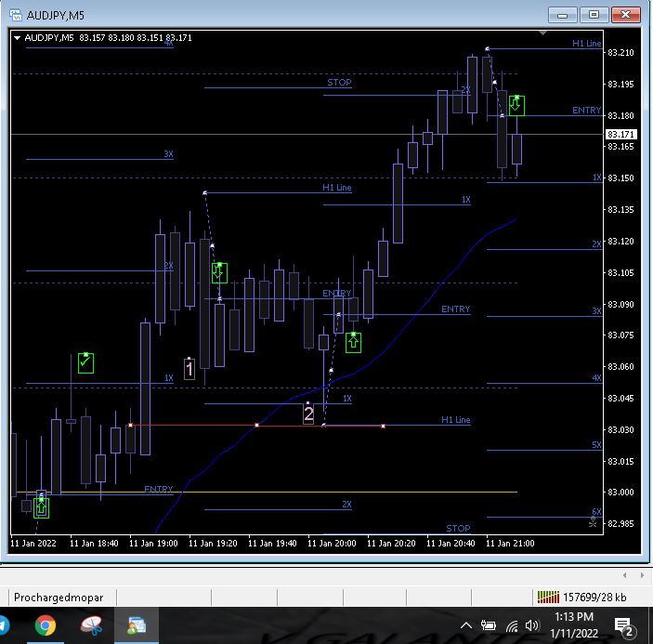
Task: Expand the AUDJPY,M5 chart header triangle
Action: tap(17, 38)
